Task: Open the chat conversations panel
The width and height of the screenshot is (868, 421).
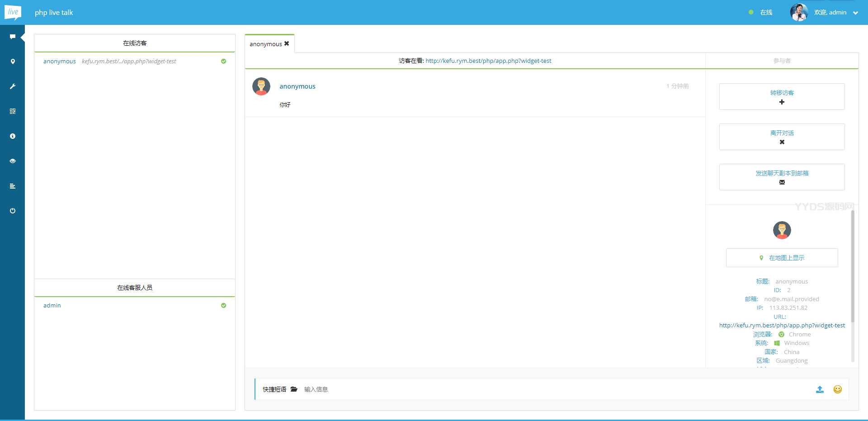Action: [x=13, y=36]
